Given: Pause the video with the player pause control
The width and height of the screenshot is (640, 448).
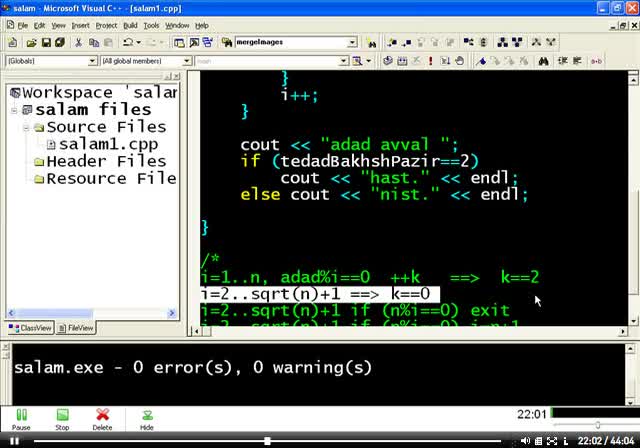Looking at the screenshot, I should click(x=15, y=441).
